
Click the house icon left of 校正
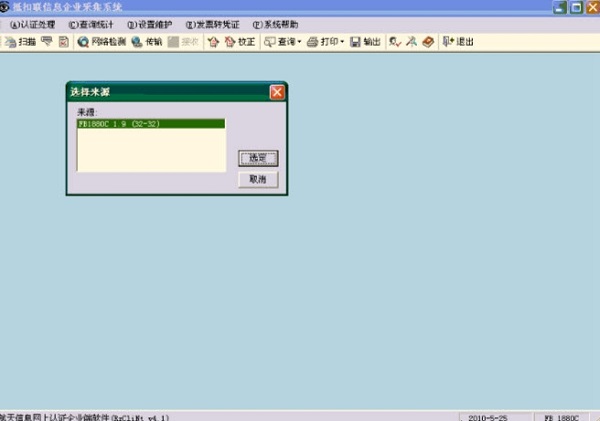click(213, 42)
